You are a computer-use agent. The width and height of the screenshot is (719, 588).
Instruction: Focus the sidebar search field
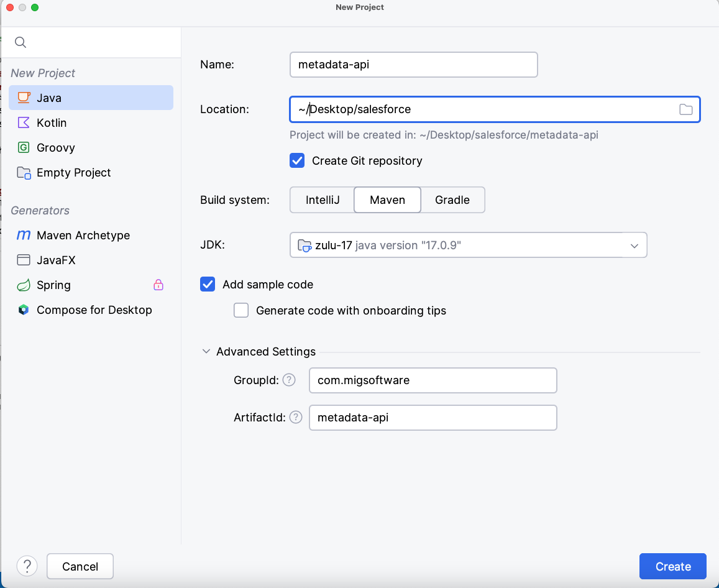[91, 42]
